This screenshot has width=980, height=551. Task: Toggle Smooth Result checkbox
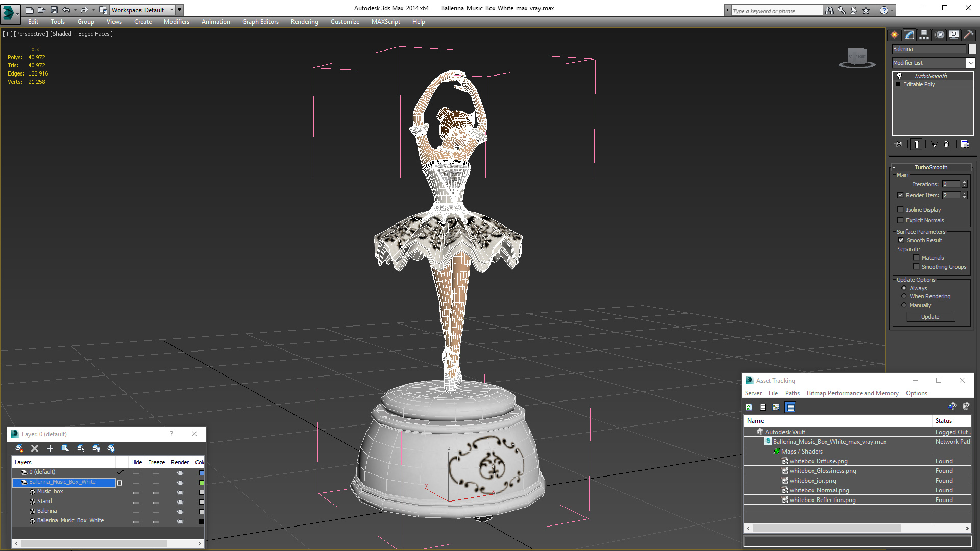[901, 240]
